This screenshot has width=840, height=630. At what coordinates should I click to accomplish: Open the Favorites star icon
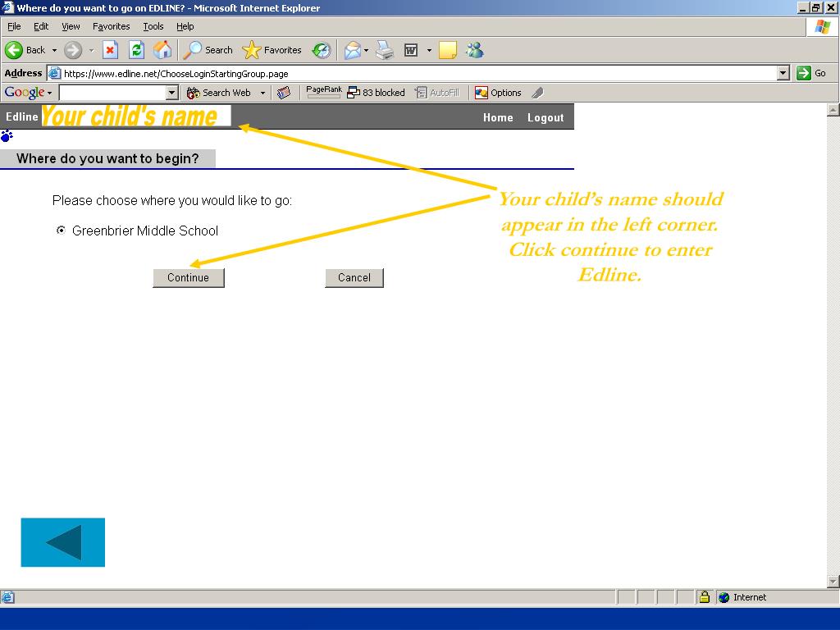[251, 50]
